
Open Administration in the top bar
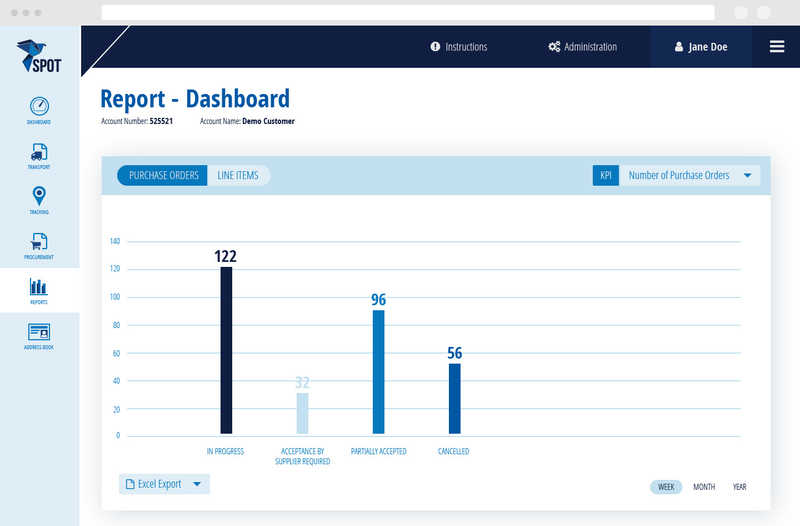pyautogui.click(x=583, y=47)
